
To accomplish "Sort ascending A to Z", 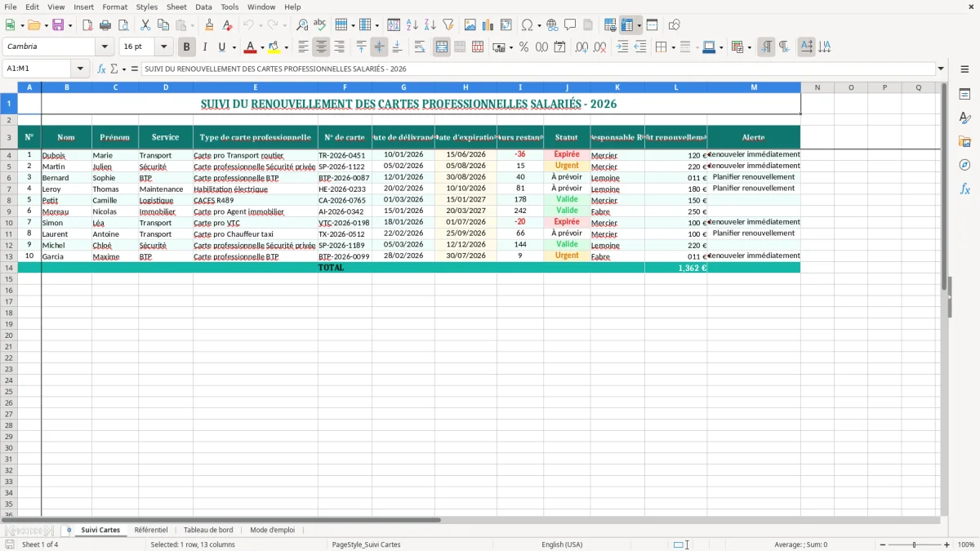I will click(412, 25).
